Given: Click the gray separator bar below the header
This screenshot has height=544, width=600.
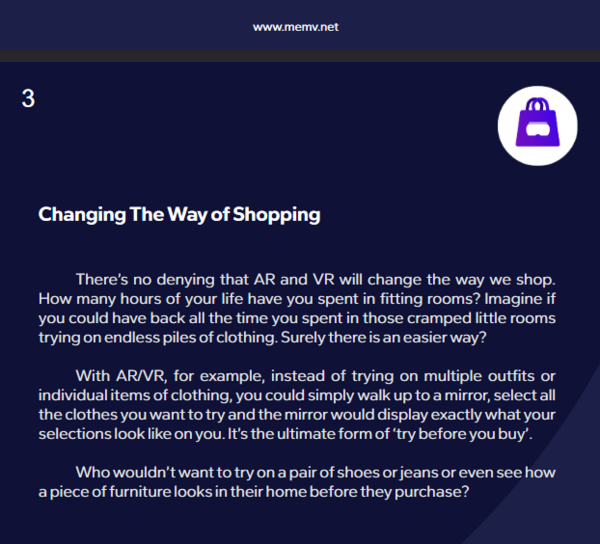Looking at the screenshot, I should [300, 56].
